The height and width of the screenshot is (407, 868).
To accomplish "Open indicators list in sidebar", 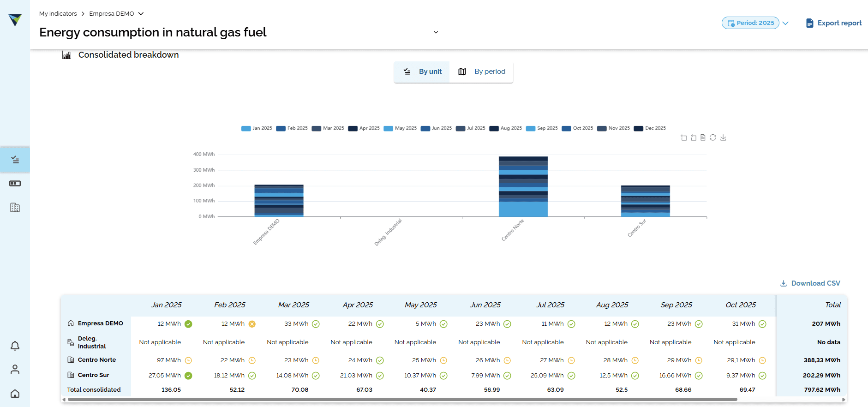I will [x=15, y=160].
